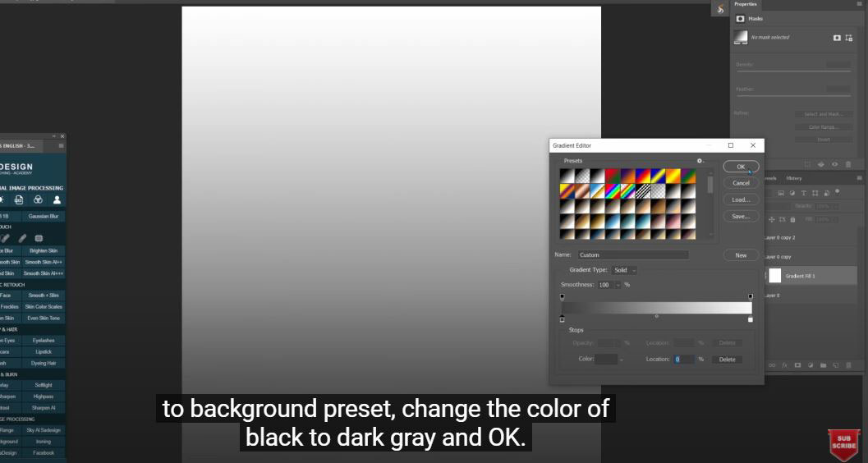The height and width of the screenshot is (463, 868).
Task: Switch to the History tab
Action: (x=794, y=178)
